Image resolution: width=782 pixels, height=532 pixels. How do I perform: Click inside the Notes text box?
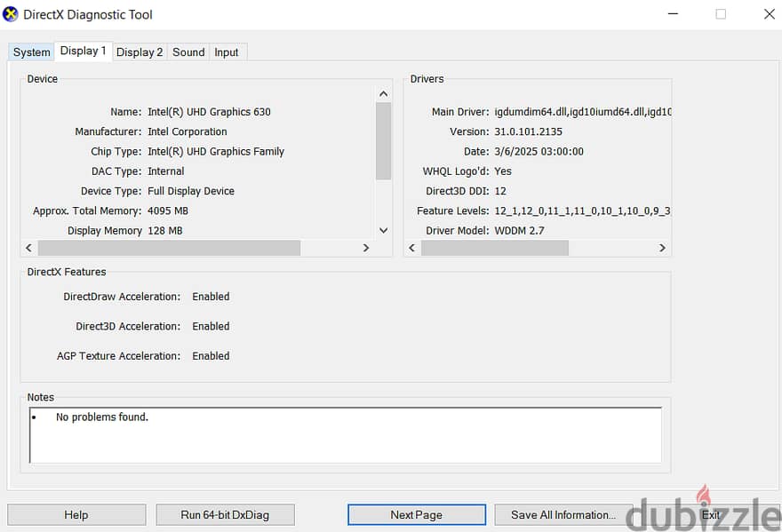coord(346,435)
